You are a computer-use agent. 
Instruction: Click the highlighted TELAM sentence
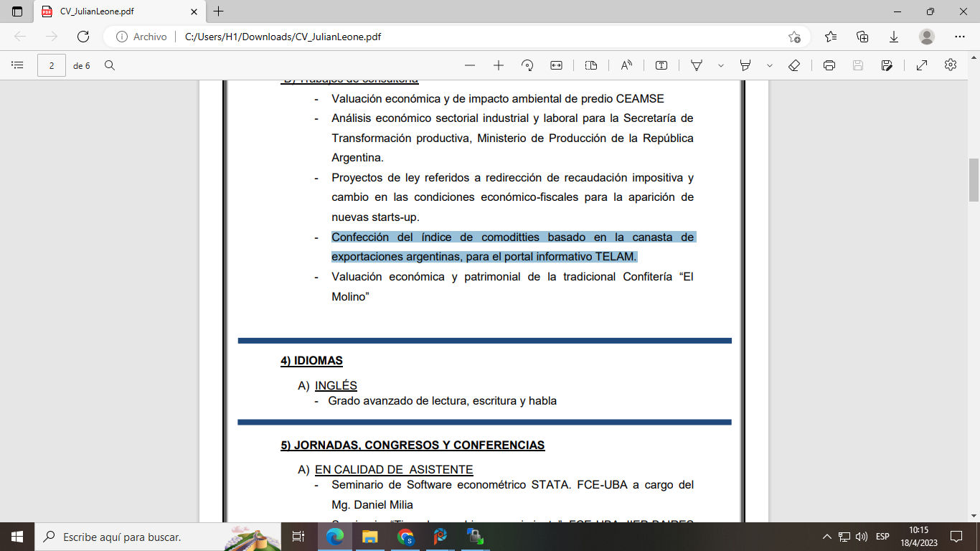pyautogui.click(x=512, y=247)
